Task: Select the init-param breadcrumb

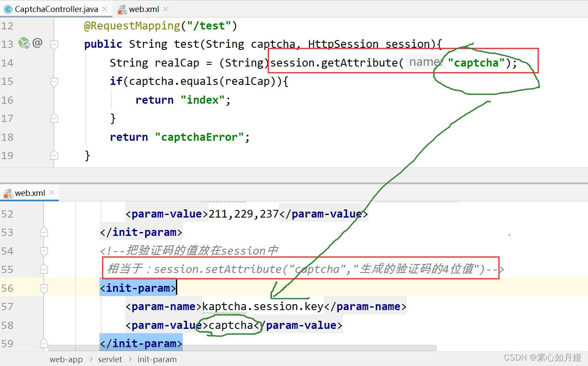Action: (x=157, y=360)
